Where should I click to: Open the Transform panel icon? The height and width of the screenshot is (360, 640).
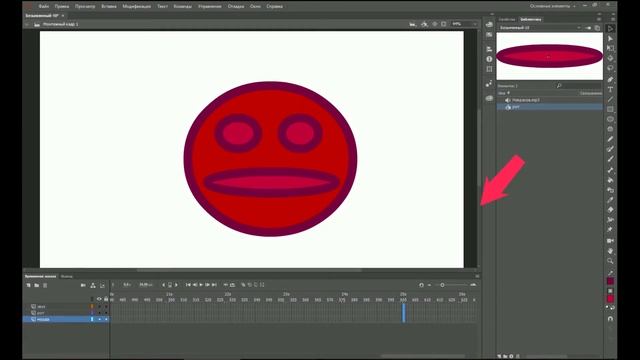click(489, 69)
